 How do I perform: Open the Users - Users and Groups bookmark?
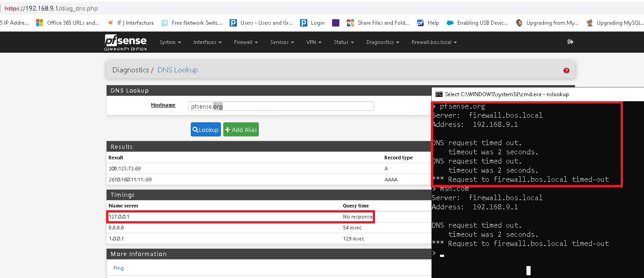[x=262, y=22]
